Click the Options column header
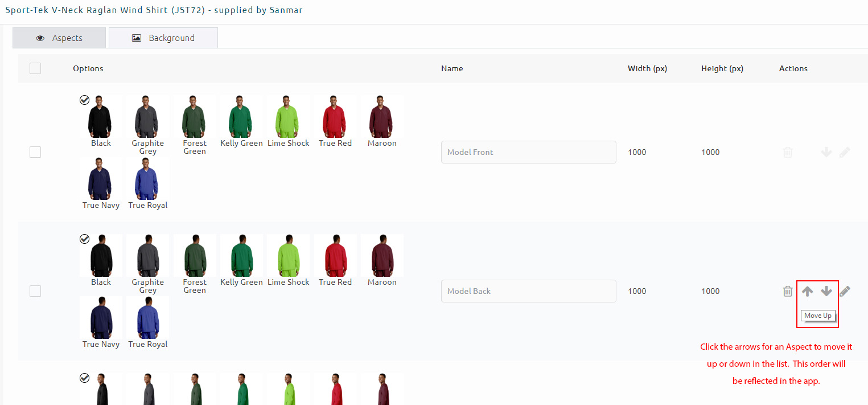 coord(88,68)
